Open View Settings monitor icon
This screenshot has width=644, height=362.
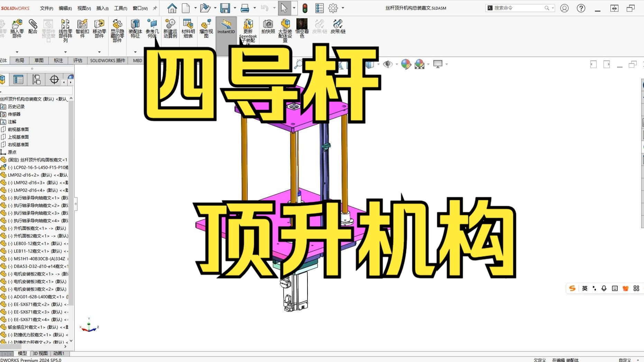[438, 64]
